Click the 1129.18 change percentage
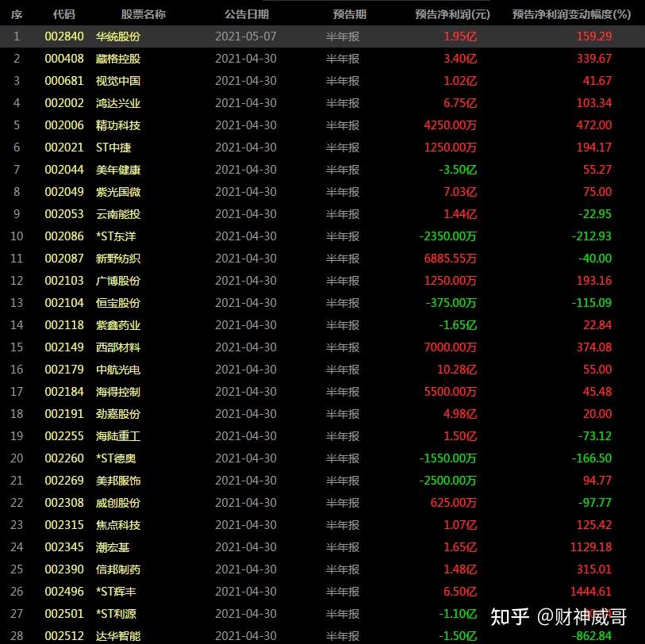Screen dimensions: 645x644 tap(591, 547)
